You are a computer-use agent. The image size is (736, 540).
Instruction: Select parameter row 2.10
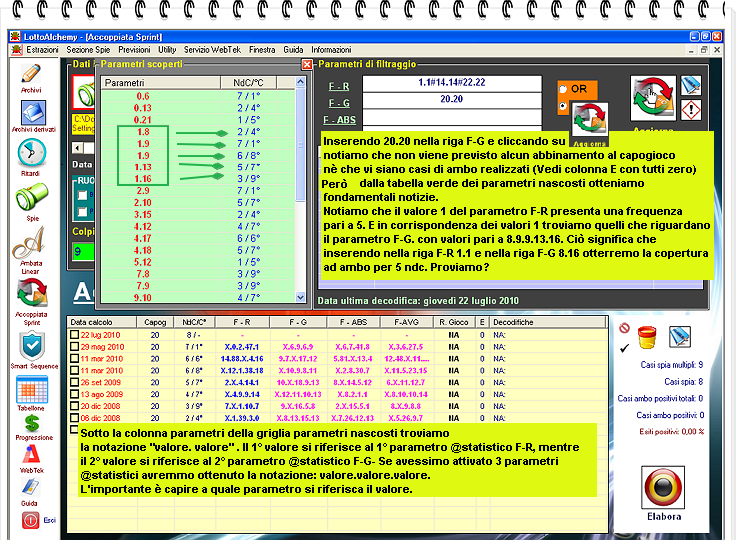pos(198,203)
